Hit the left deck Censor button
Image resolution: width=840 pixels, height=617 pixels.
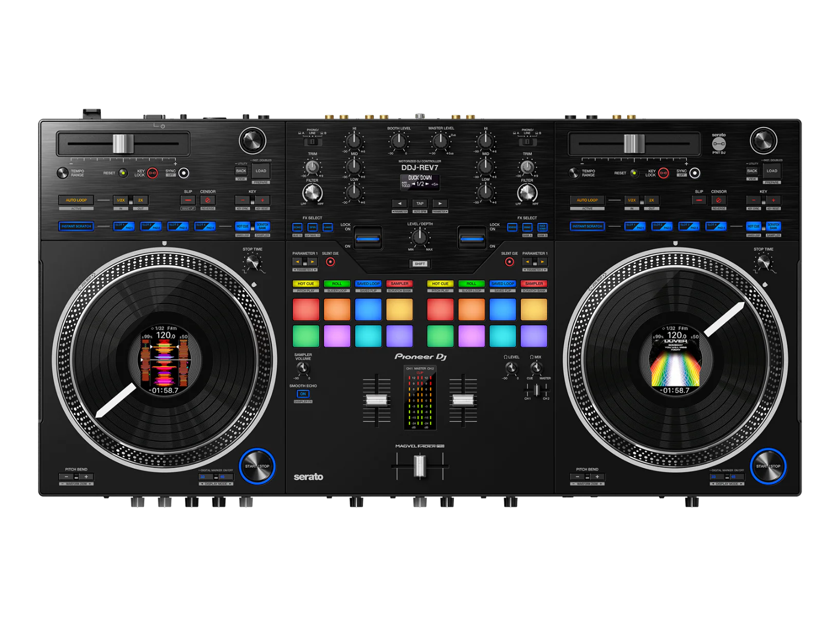208,200
